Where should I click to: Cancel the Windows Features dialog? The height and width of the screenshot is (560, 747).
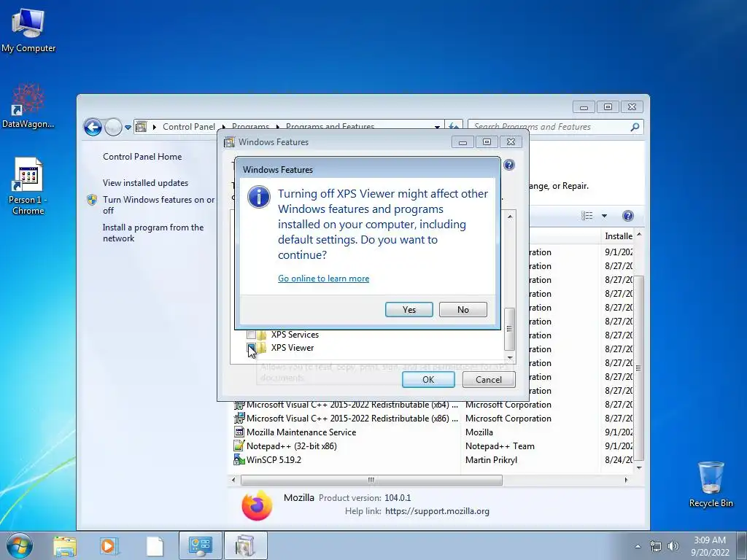[x=488, y=379]
